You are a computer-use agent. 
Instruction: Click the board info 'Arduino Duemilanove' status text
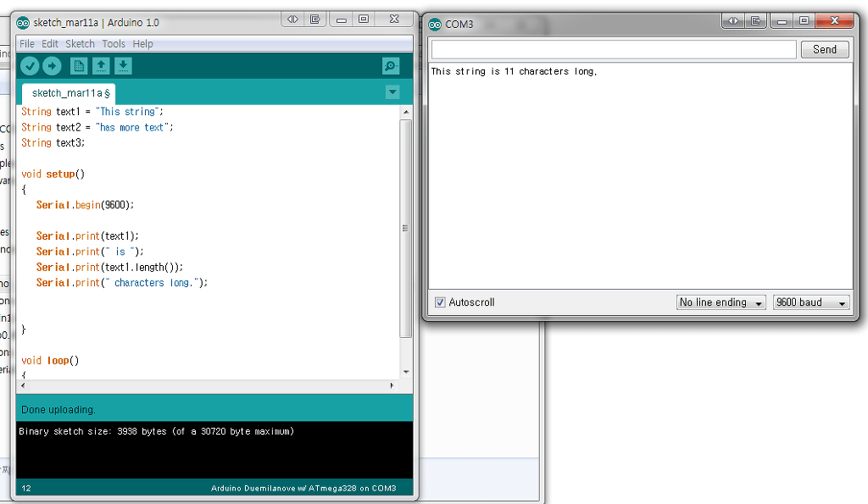(303, 488)
